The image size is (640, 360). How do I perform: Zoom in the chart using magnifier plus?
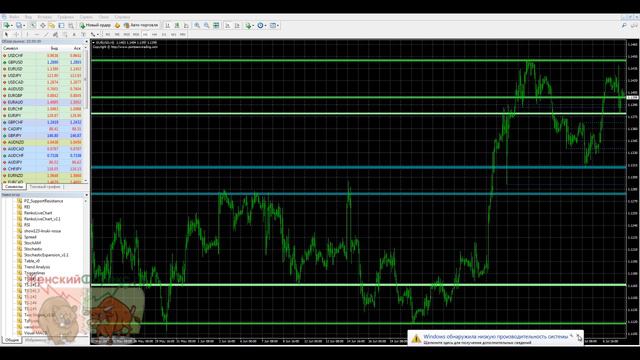click(x=197, y=25)
